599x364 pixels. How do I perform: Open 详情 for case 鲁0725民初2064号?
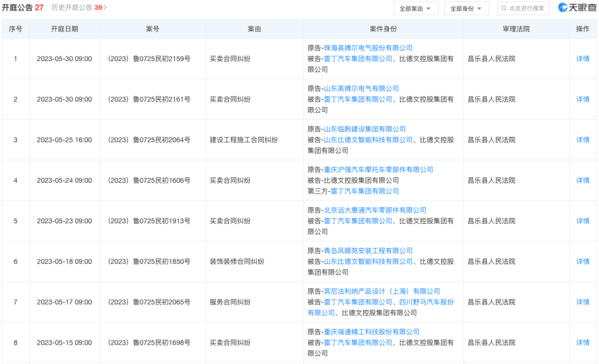[582, 140]
